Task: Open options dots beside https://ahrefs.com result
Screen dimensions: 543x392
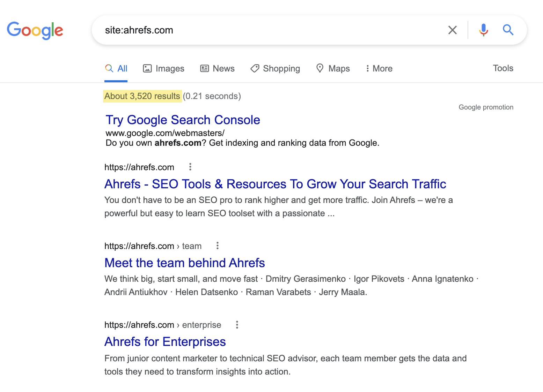Action: [190, 167]
